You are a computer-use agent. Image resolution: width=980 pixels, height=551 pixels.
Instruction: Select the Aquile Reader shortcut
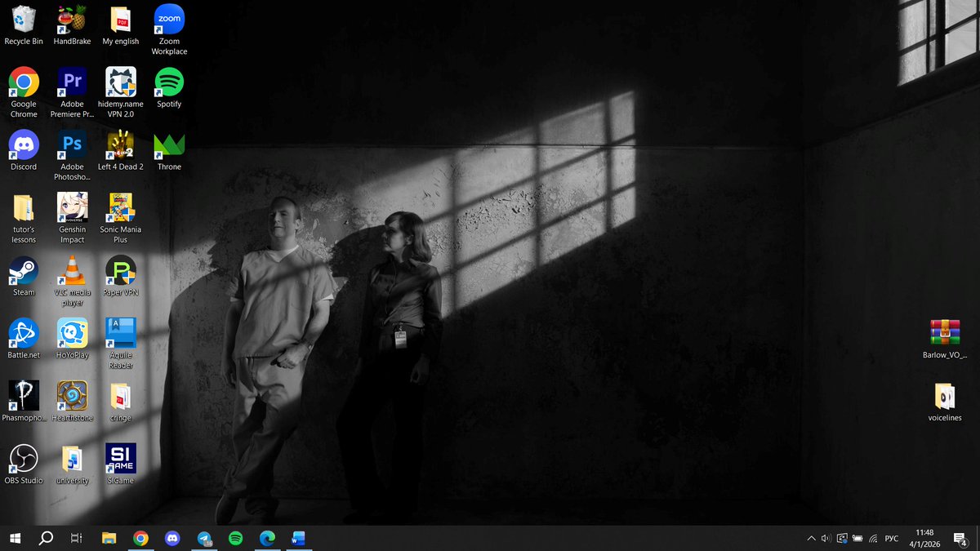[121, 344]
